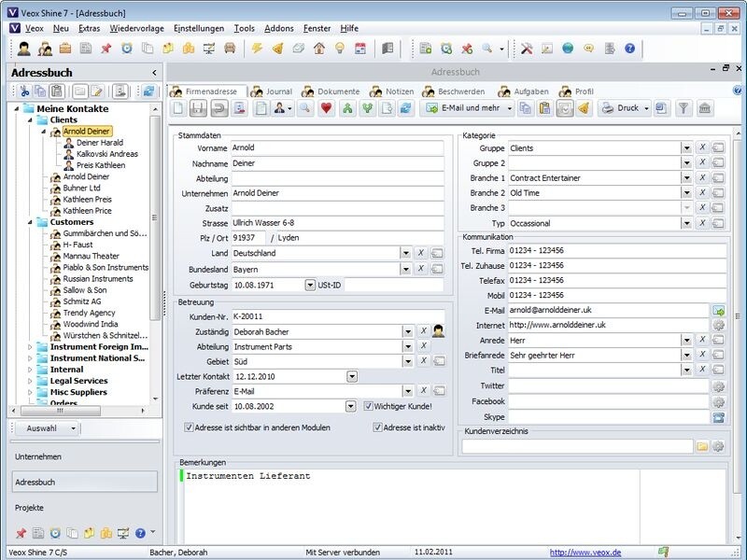Click the funnel filter icon
The height and width of the screenshot is (560, 747).
click(x=684, y=108)
